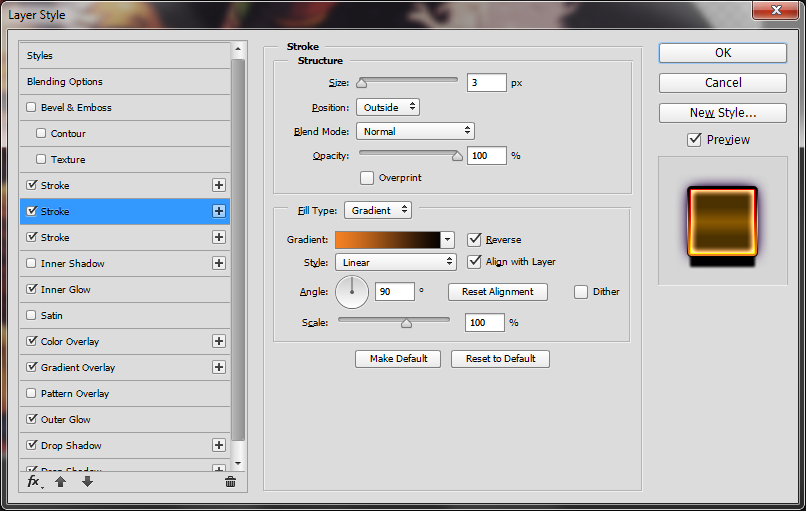The width and height of the screenshot is (806, 511).
Task: Click the effects list scroll down arrow
Action: pyautogui.click(x=237, y=463)
